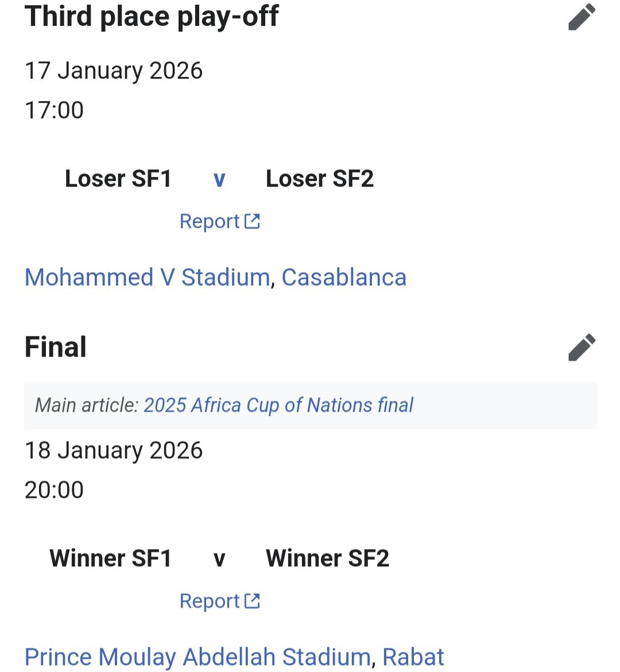Select the Third place play-off heading

pyautogui.click(x=152, y=17)
